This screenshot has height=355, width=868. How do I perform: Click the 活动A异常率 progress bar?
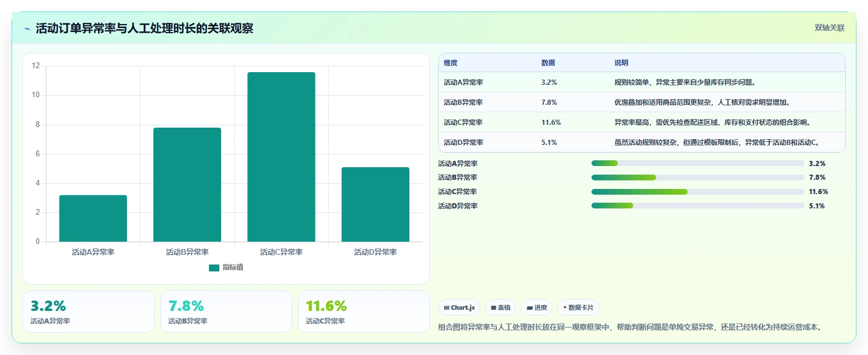pos(698,163)
